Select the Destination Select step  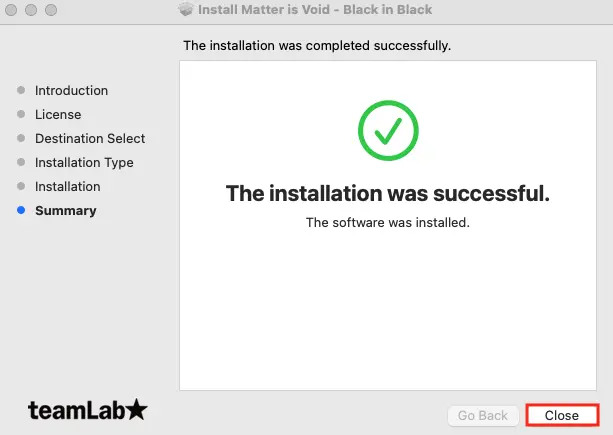click(x=90, y=138)
